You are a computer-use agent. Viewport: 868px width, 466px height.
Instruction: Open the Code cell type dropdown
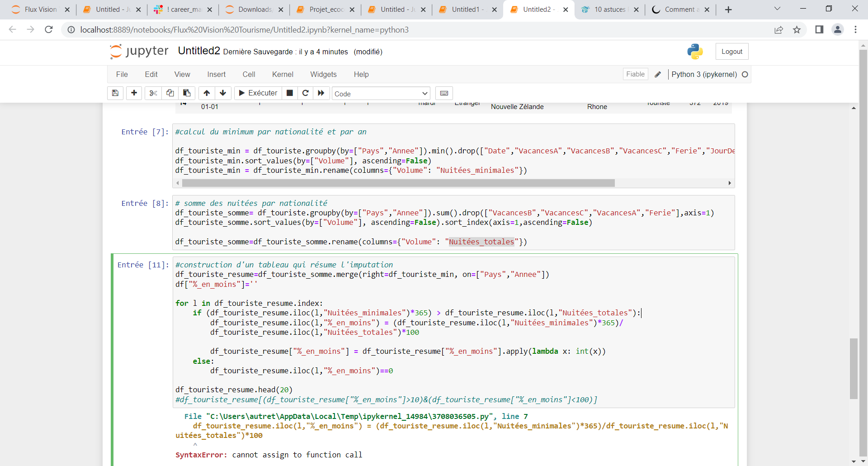(381, 94)
